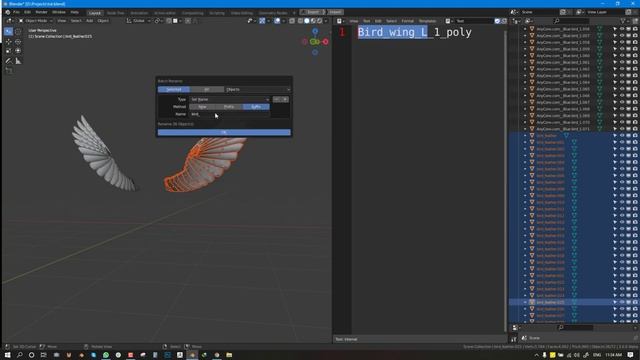The width and height of the screenshot is (640, 360).
Task: Select the bird_feather.025 outliner row
Action: click(x=573, y=302)
